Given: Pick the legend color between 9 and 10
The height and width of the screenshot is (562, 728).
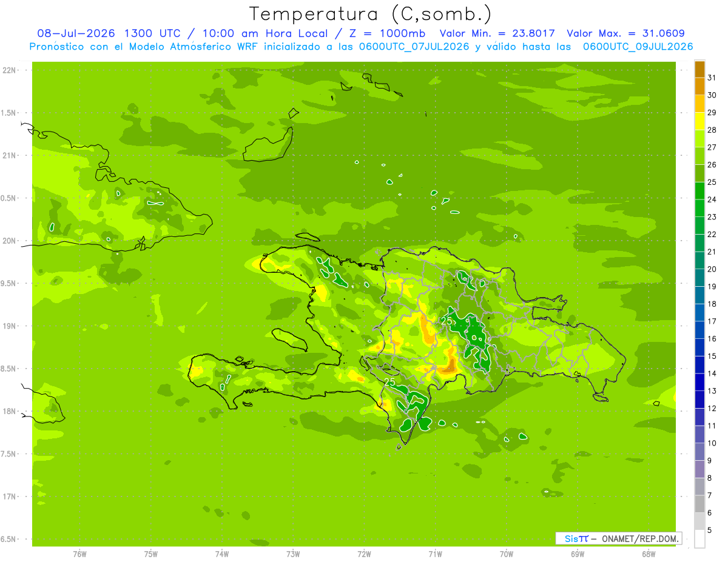Looking at the screenshot, I should [699, 452].
